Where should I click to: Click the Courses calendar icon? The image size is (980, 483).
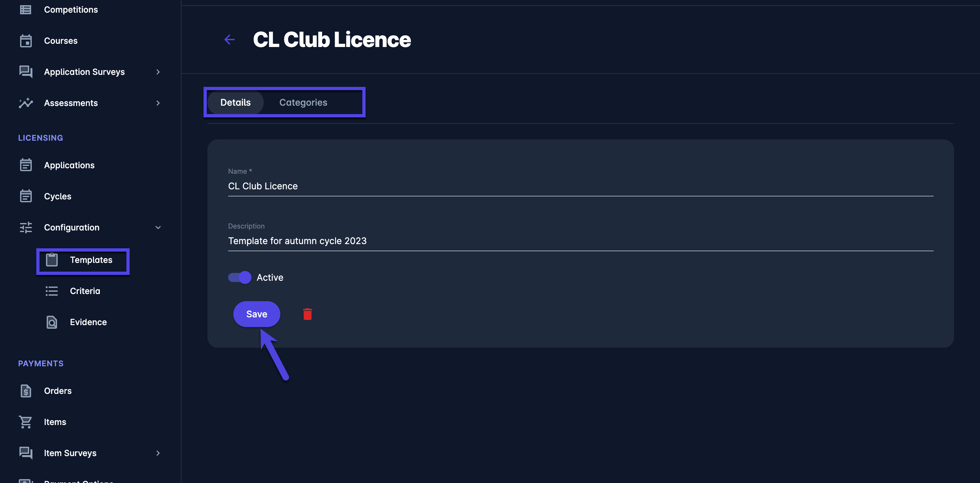(x=26, y=41)
